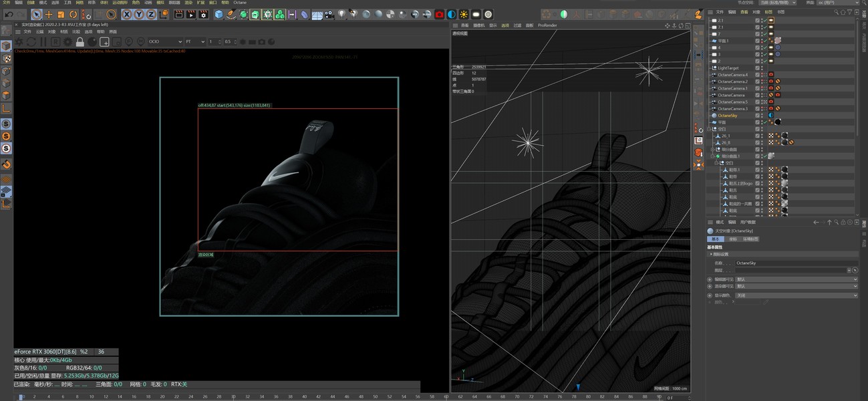Open Edit Render Settings clapperboard gear
Viewport: 868px width, 401px height.
point(203,14)
